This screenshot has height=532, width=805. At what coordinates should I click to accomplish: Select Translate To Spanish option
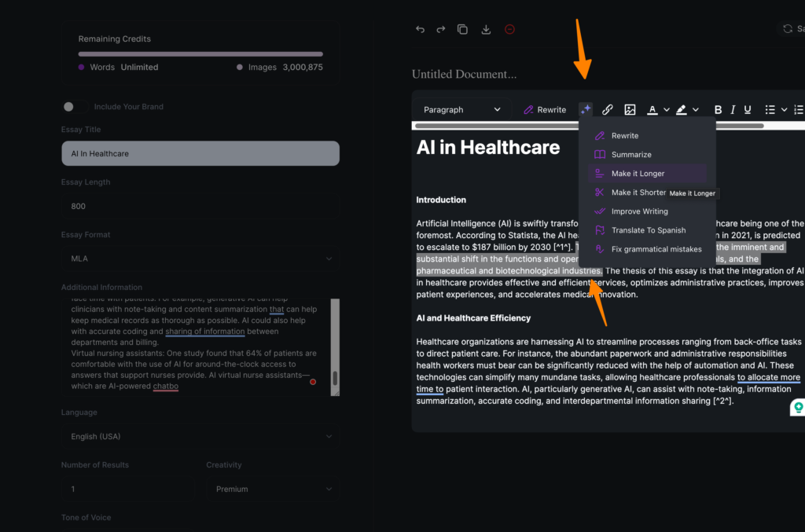(x=648, y=230)
